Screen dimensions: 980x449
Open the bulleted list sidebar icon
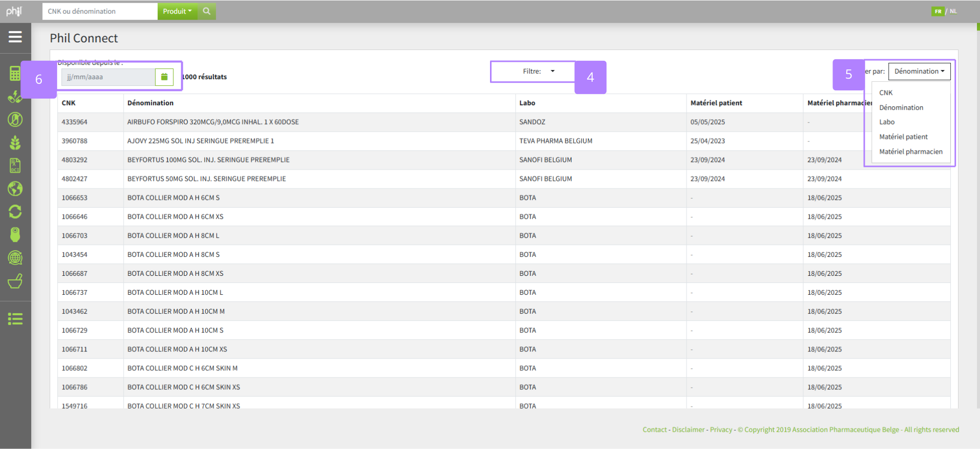point(15,319)
